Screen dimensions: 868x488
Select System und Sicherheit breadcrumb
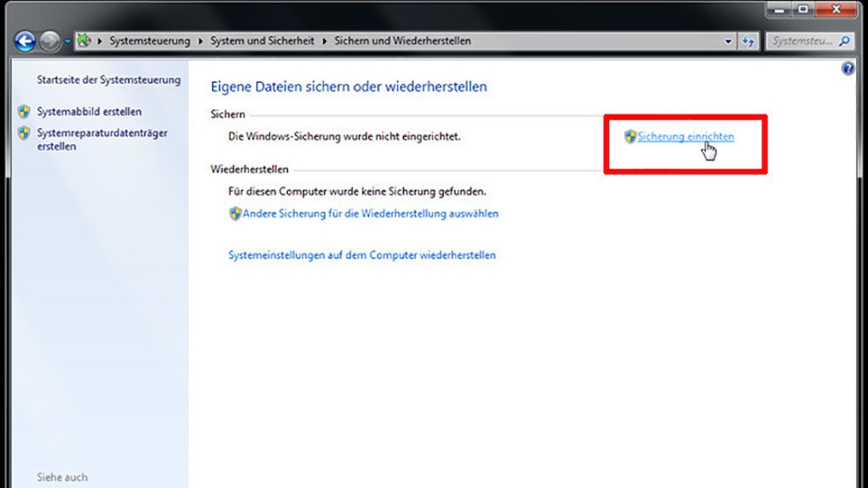pos(262,41)
